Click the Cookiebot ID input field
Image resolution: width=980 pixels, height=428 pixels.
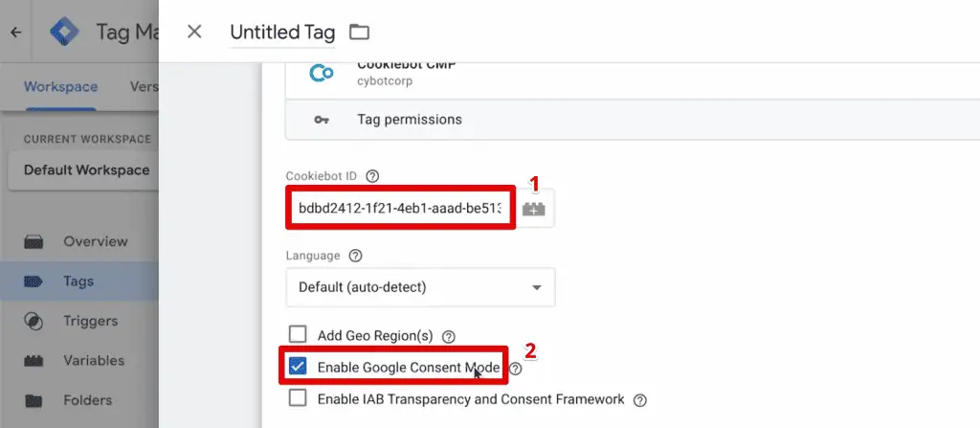(401, 208)
